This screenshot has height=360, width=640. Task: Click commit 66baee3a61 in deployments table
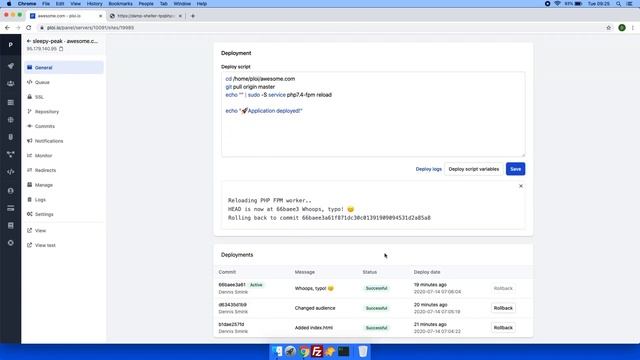pyautogui.click(x=232, y=285)
